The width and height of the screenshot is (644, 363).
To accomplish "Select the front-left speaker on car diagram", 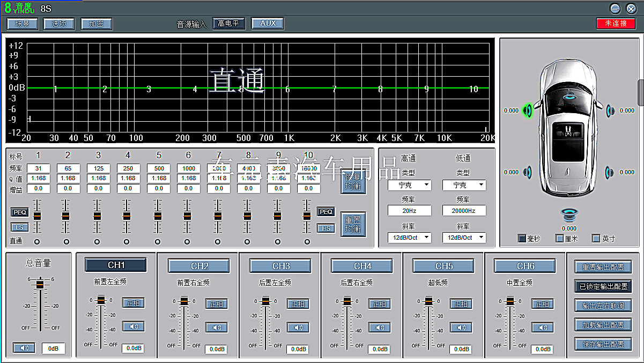I will click(529, 111).
